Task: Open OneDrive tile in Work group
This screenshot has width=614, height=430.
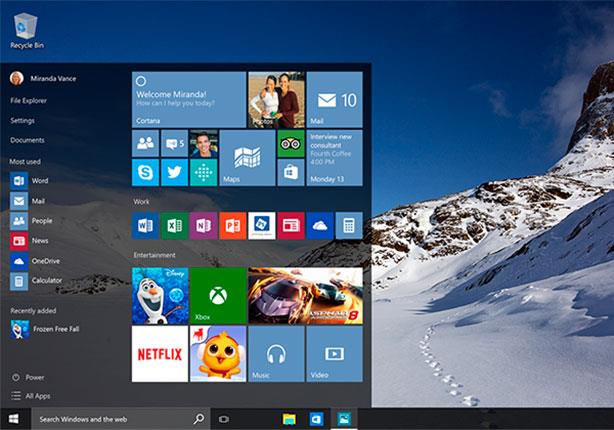Action: 320,226
